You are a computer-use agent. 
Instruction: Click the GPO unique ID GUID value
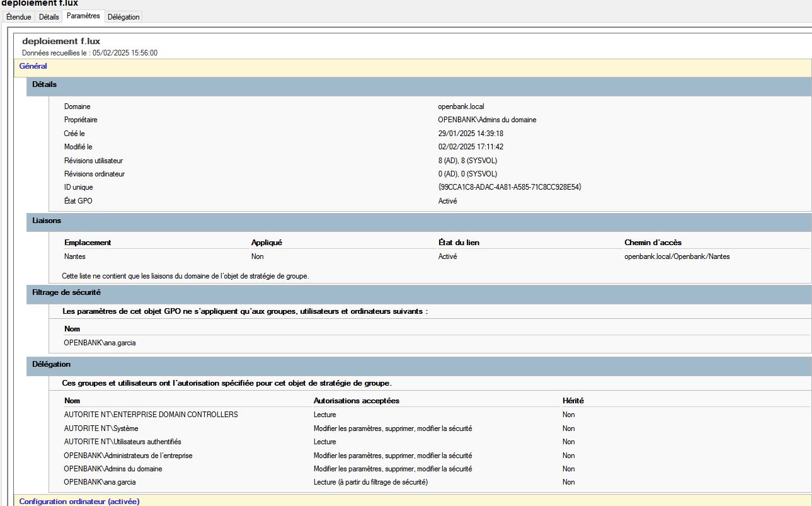pos(510,187)
